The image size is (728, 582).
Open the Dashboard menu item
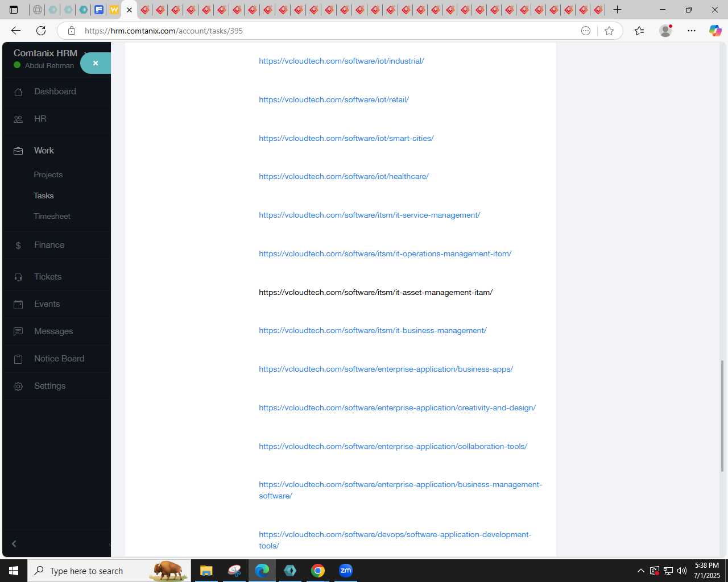(55, 92)
